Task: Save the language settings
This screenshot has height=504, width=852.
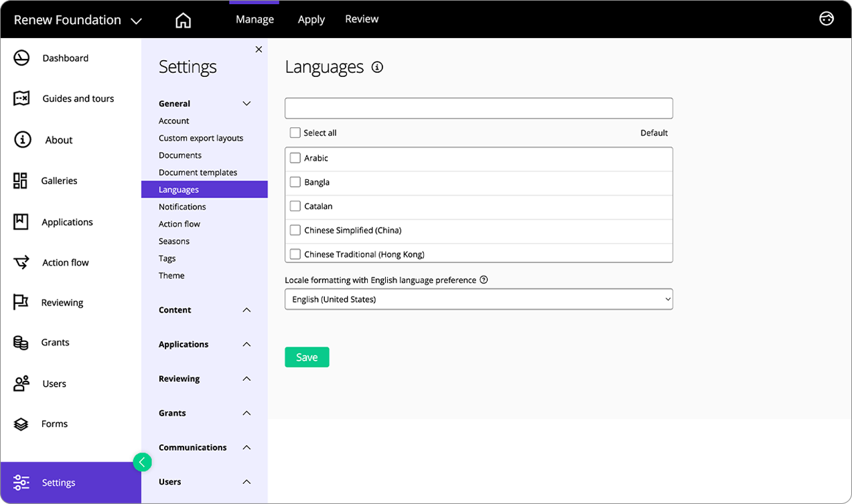Action: [x=307, y=357]
